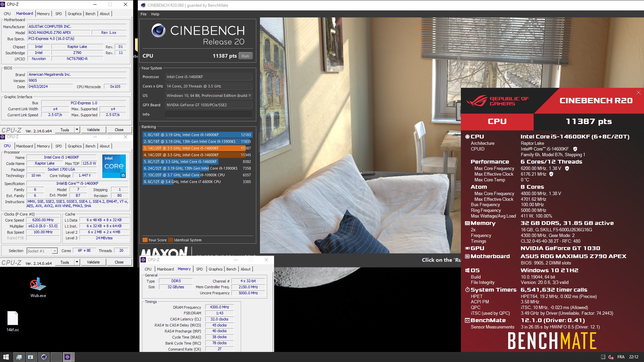Click the shield icon after 6200.00 MHz, 1.38 V

tap(567, 168)
